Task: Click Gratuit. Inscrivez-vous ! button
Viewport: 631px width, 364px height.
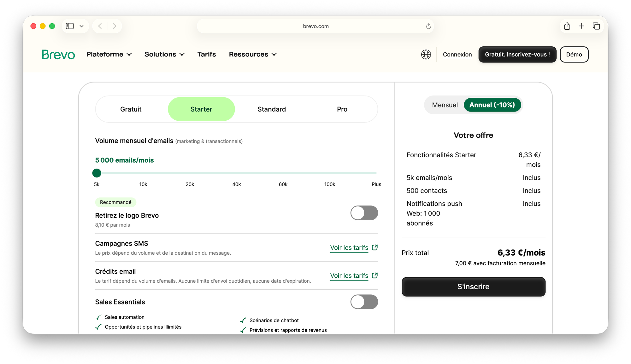Action: [x=517, y=55]
